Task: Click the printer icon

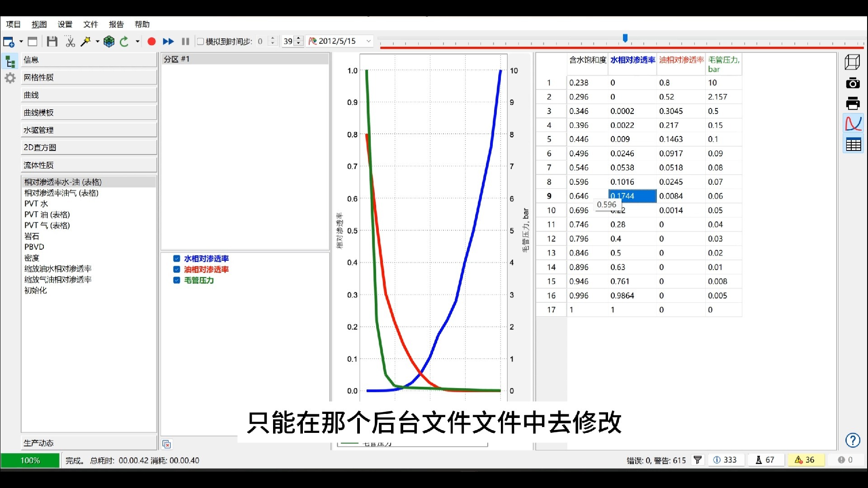Action: point(853,103)
